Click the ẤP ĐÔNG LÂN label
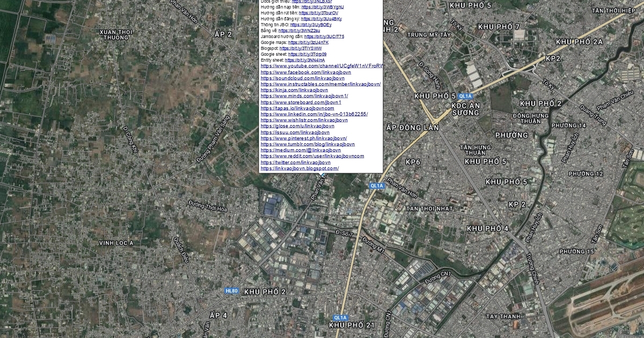This screenshot has height=338, width=644. click(x=413, y=128)
